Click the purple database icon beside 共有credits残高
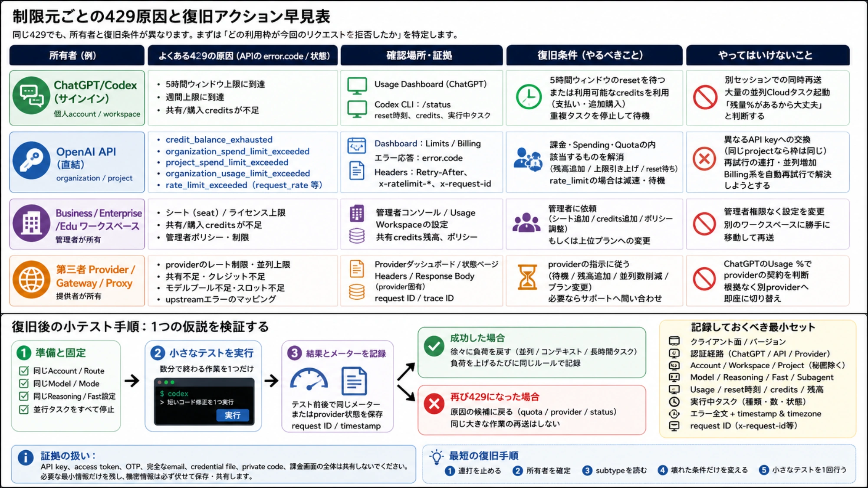868x488 pixels. tap(357, 236)
